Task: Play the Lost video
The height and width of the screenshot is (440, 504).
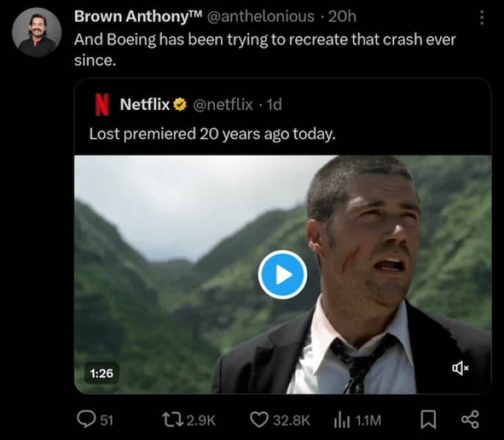Action: pos(282,274)
